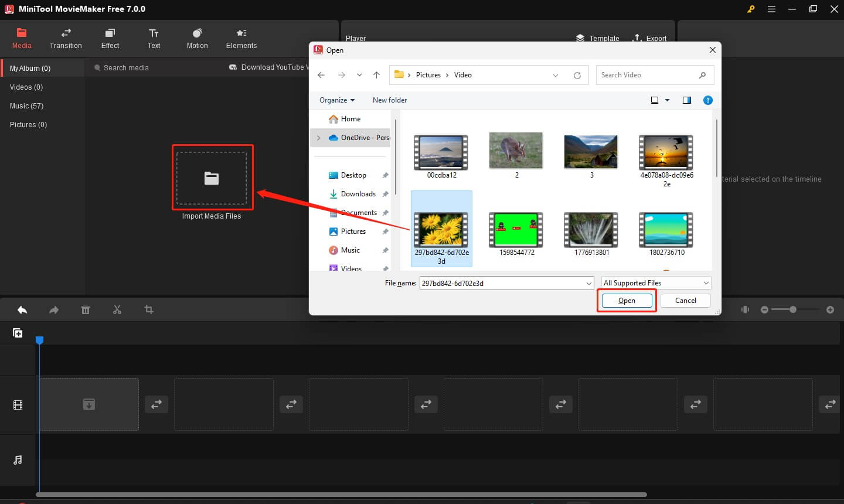844x504 pixels.
Task: Switch to the Elements tab
Action: point(241,39)
